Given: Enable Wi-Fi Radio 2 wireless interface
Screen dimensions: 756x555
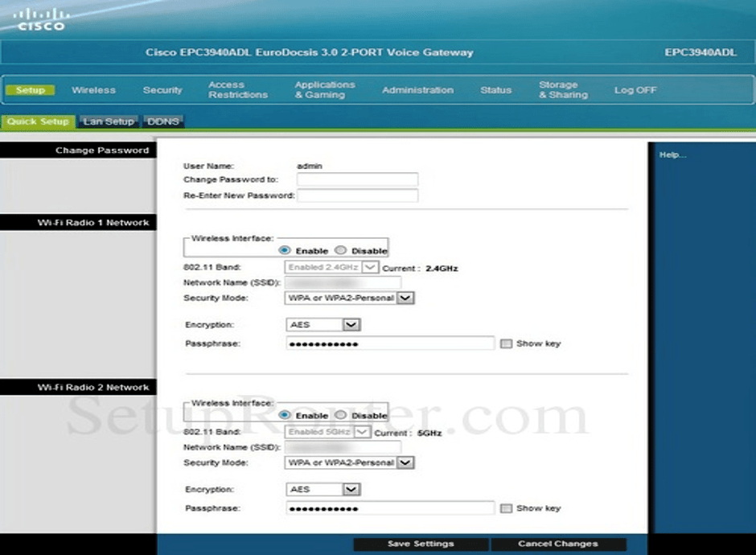Looking at the screenshot, I should point(285,415).
